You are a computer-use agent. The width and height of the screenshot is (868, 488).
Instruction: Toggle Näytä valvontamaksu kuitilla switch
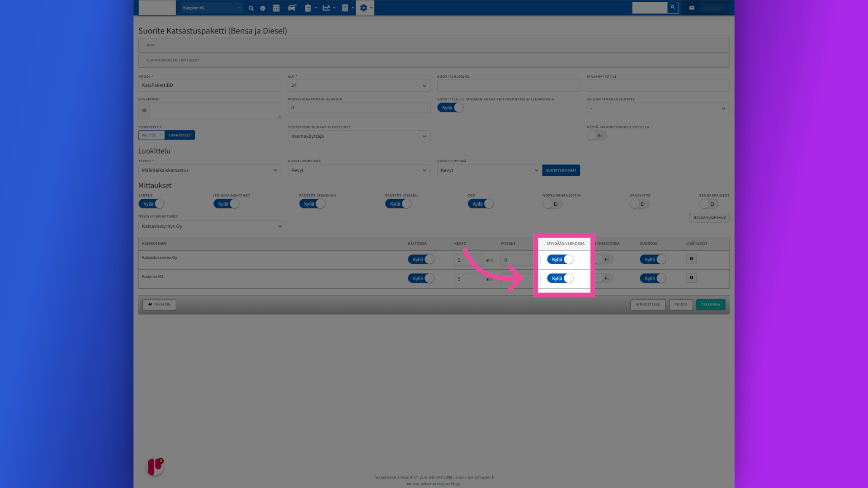click(x=596, y=136)
